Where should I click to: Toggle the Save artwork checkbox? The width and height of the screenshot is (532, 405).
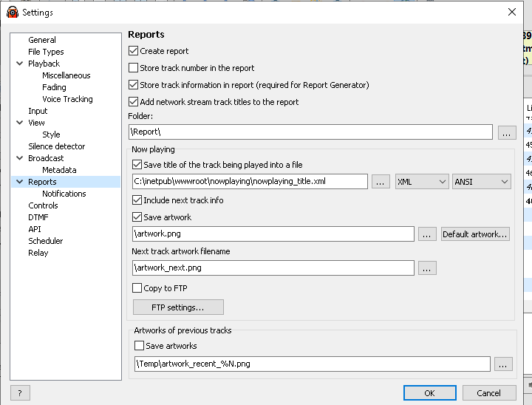137,217
